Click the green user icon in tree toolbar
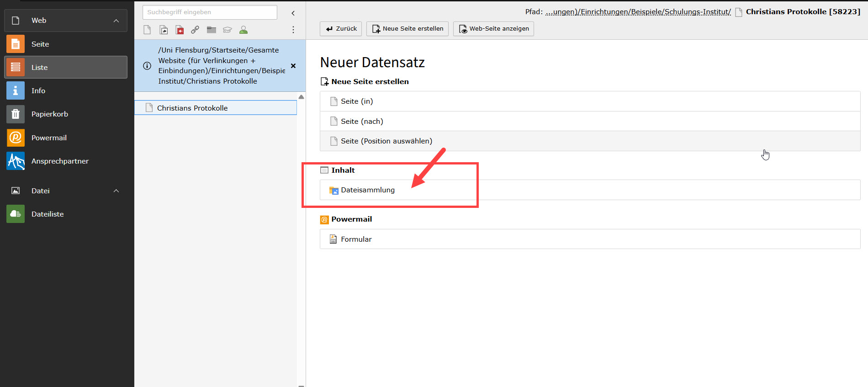 pyautogui.click(x=243, y=30)
